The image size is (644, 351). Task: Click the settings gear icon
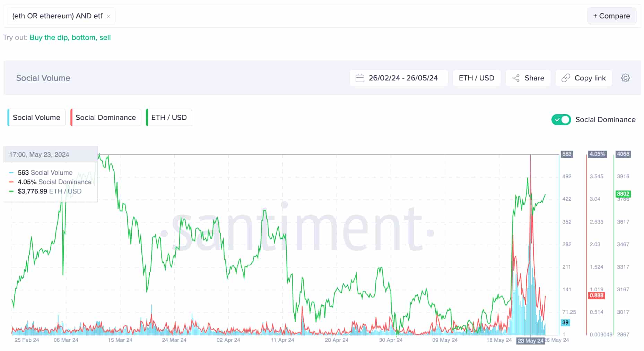tap(625, 78)
